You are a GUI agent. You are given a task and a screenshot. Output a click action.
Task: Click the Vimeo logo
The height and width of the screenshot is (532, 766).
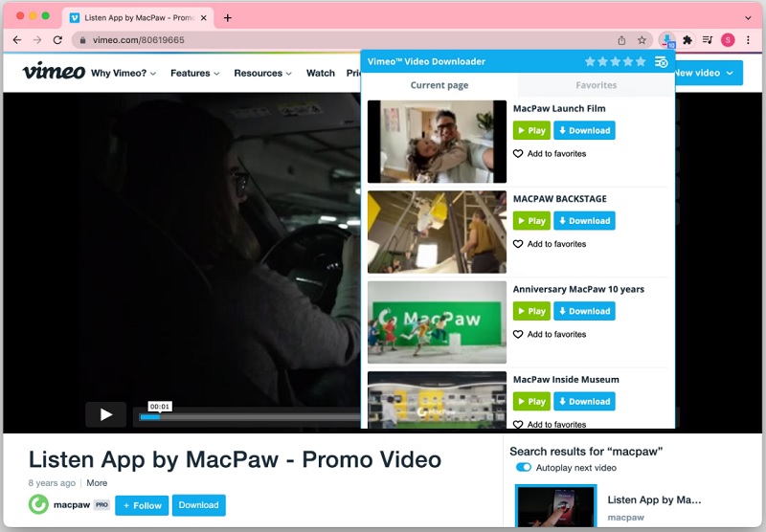(x=54, y=71)
